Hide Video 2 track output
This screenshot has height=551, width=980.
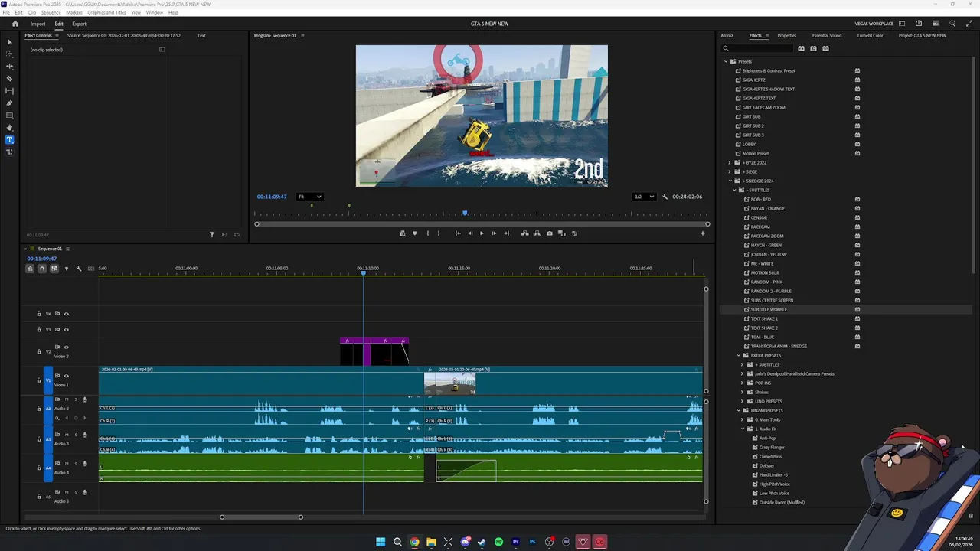click(66, 347)
